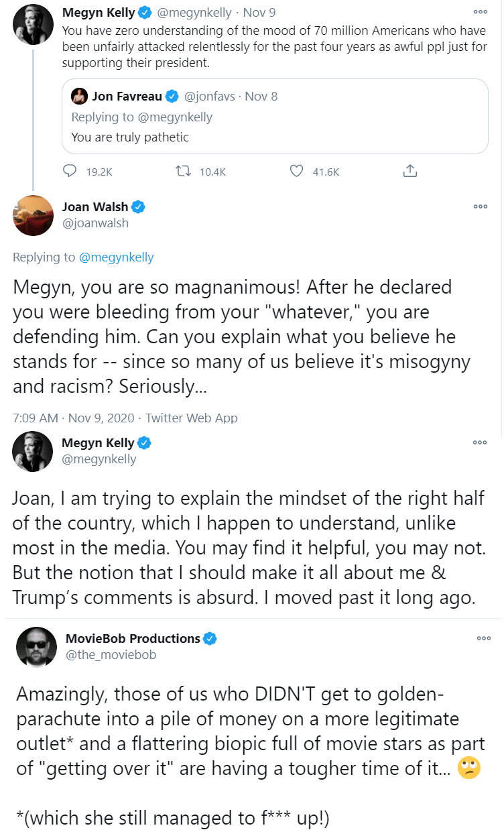
Task: Click the @megynkelly mention in Joan's reply
Action: pyautogui.click(x=117, y=257)
